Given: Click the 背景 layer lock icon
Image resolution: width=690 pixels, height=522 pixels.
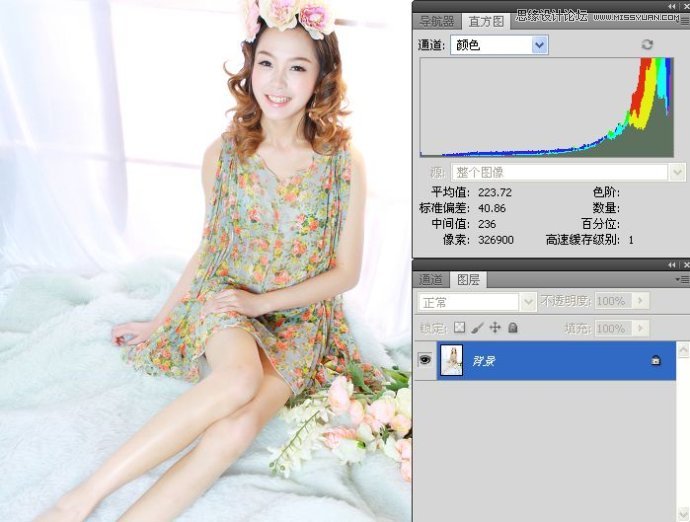Looking at the screenshot, I should click(x=656, y=360).
